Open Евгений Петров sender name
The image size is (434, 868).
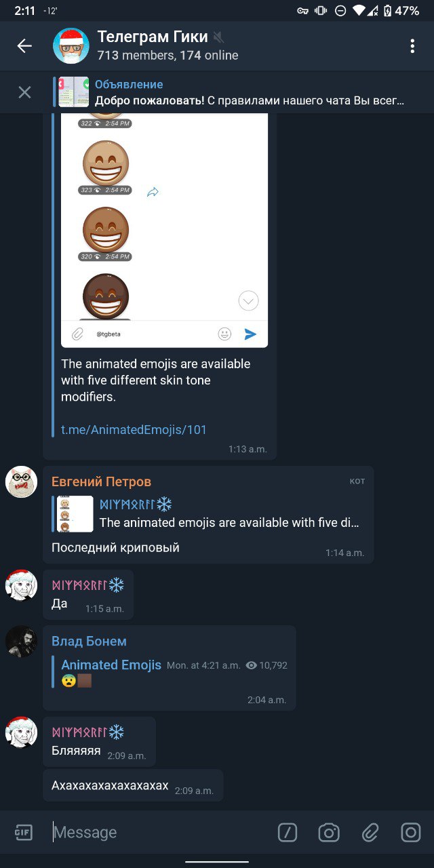click(x=101, y=481)
